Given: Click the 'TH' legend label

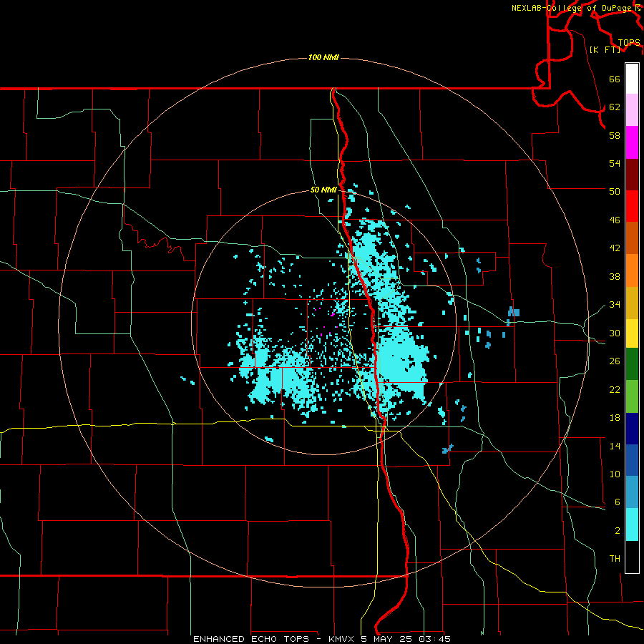Looking at the screenshot, I should click(x=615, y=559).
